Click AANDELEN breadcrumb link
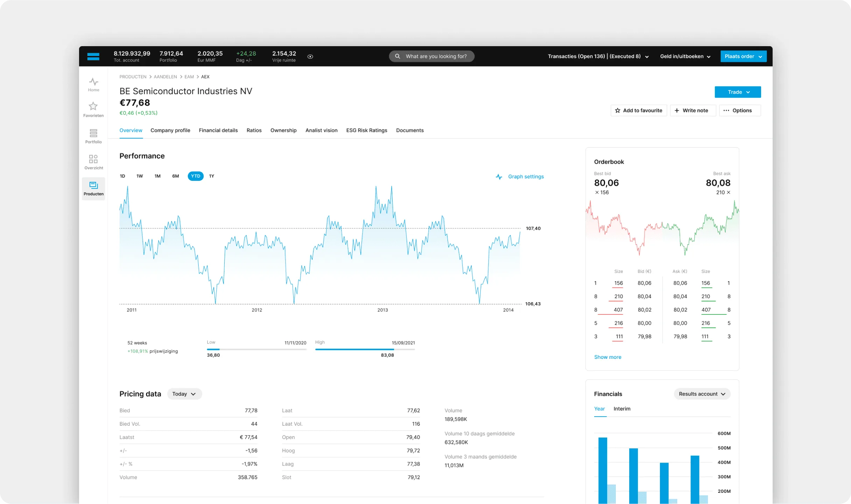Screen dimensions: 851x504 point(165,77)
